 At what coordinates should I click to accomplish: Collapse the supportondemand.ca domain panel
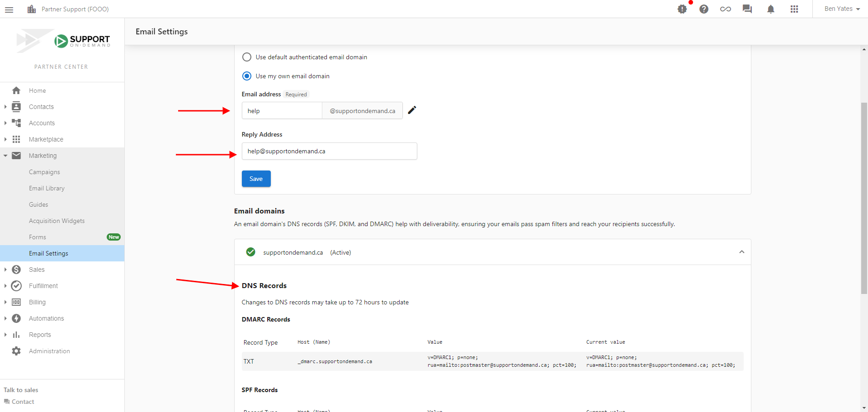(742, 252)
